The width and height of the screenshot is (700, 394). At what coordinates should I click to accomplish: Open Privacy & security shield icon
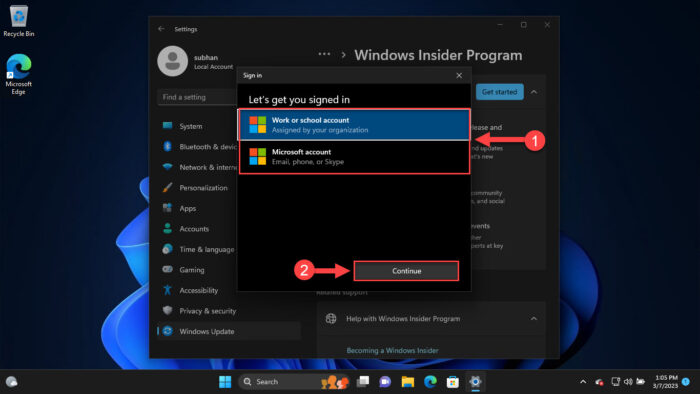[167, 311]
